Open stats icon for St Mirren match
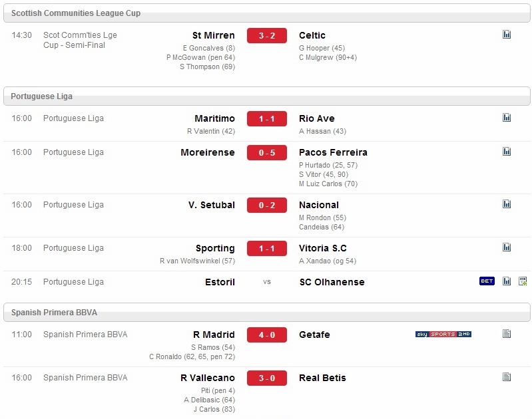Image resolution: width=532 pixels, height=419 pixels. pyautogui.click(x=507, y=34)
